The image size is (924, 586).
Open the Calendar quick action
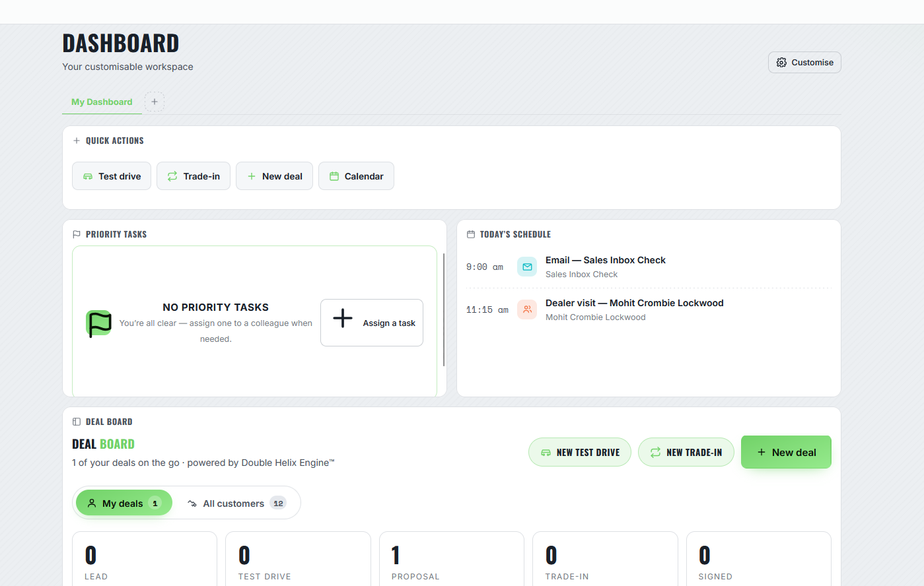[356, 176]
